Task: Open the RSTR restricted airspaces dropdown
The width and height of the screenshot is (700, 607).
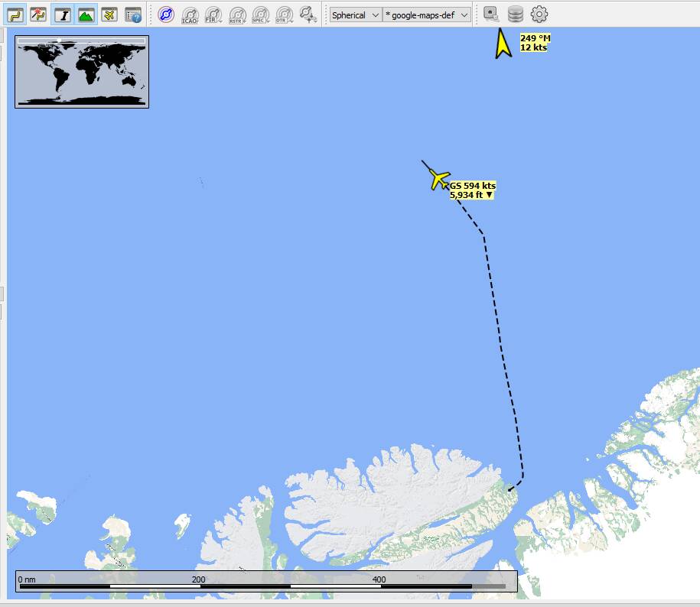Action: coord(237,15)
